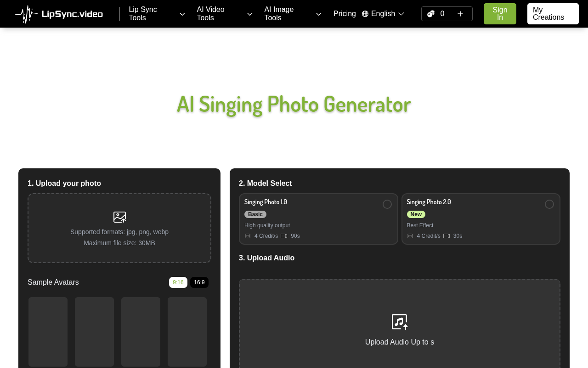Screen dimensions: 588x368
Task: Select the Singing Photo 2.0 radio button
Action: 549,204
